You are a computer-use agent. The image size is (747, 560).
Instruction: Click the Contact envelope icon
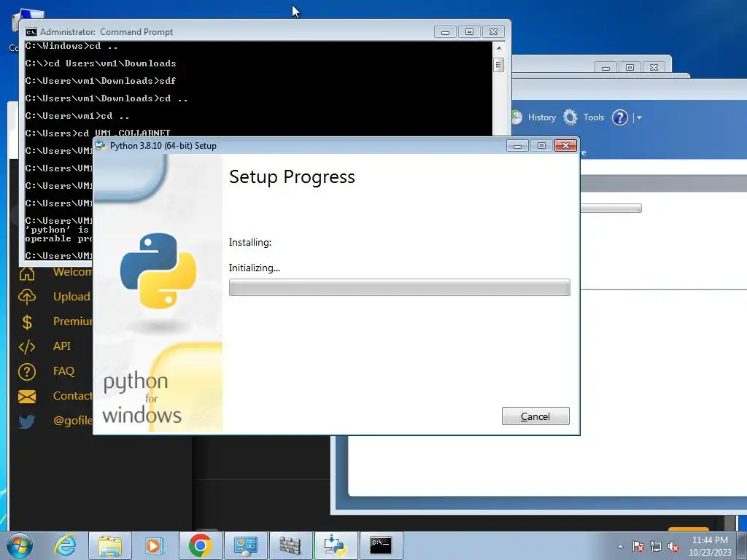click(27, 396)
